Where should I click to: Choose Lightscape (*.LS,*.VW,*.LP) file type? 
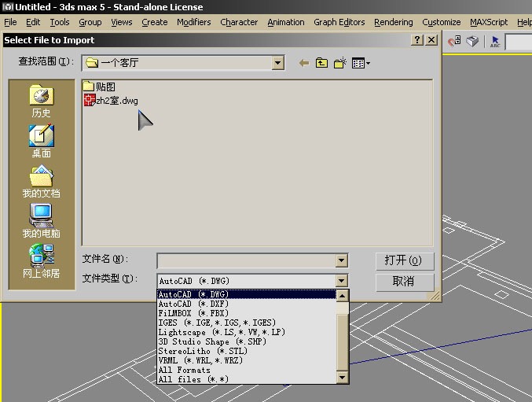247,332
